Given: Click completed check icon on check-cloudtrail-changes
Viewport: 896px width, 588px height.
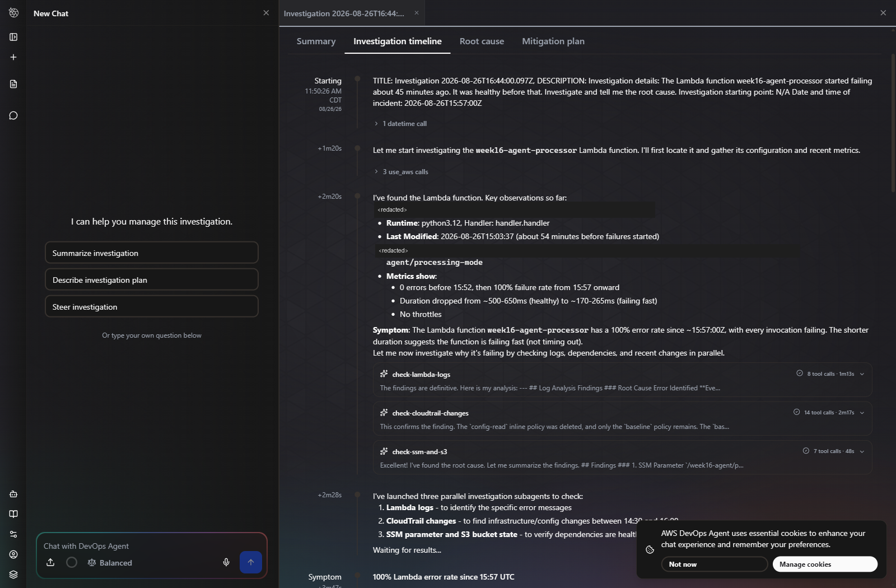Looking at the screenshot, I should tap(796, 412).
